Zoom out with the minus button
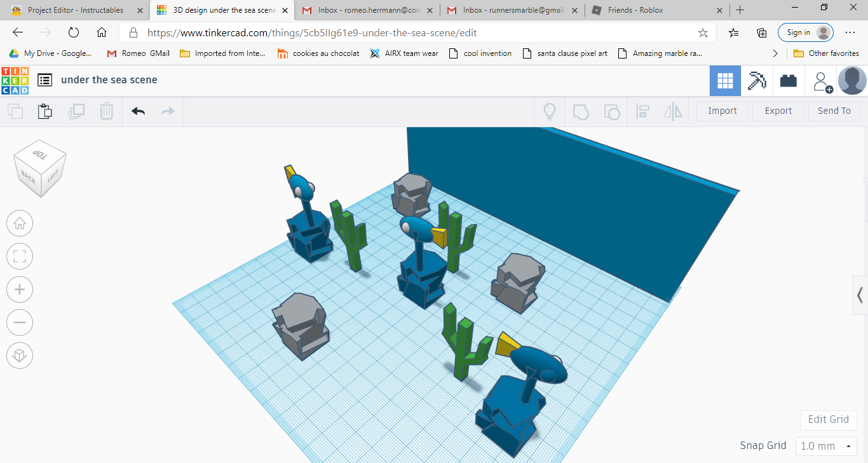This screenshot has height=463, width=868. (20, 322)
